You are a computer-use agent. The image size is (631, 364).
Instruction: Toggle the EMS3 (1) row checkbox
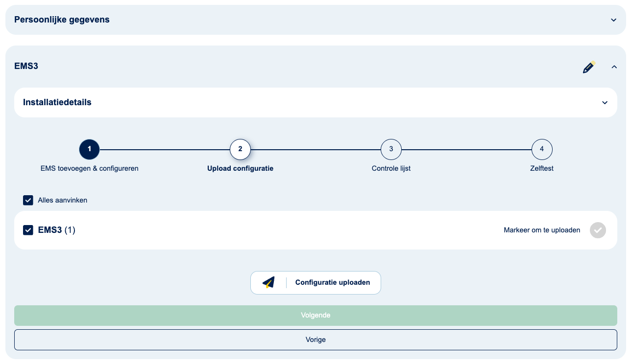28,230
